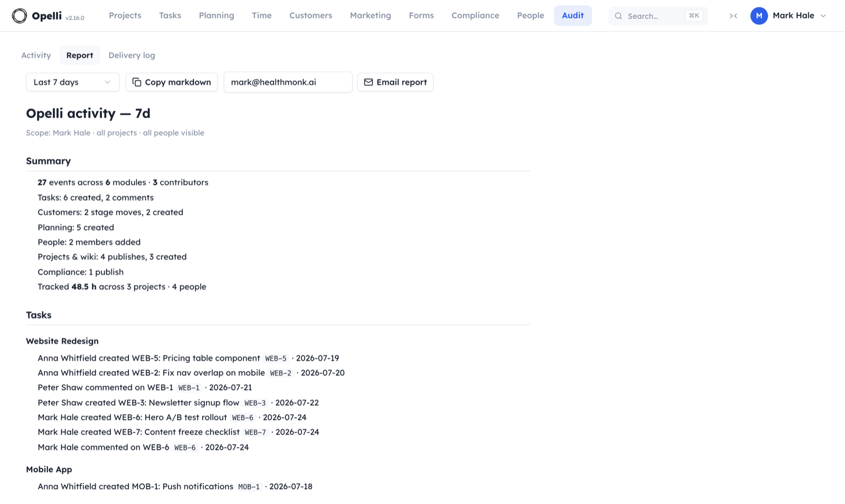Image resolution: width=845 pixels, height=504 pixels.
Task: Open the Tasks menu
Action: click(170, 16)
